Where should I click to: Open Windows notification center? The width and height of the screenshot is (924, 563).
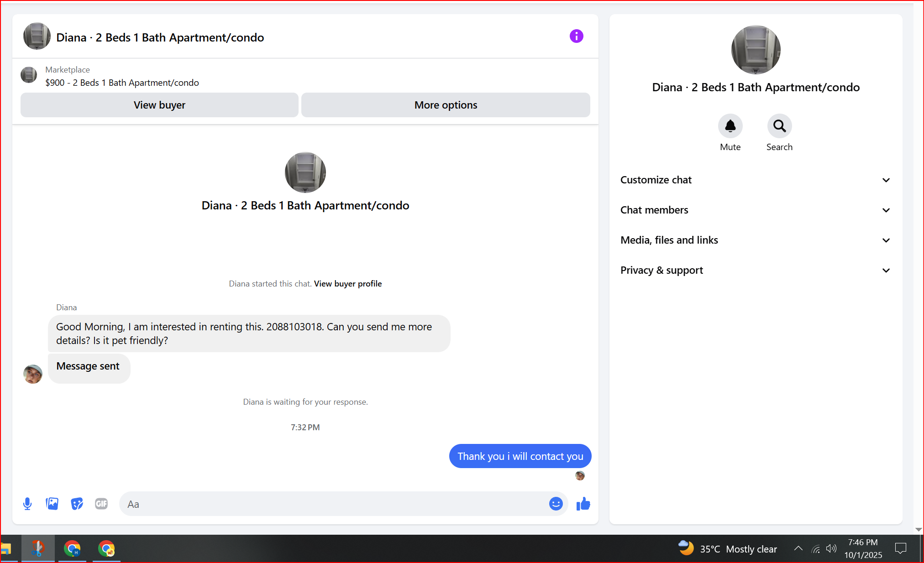point(901,548)
